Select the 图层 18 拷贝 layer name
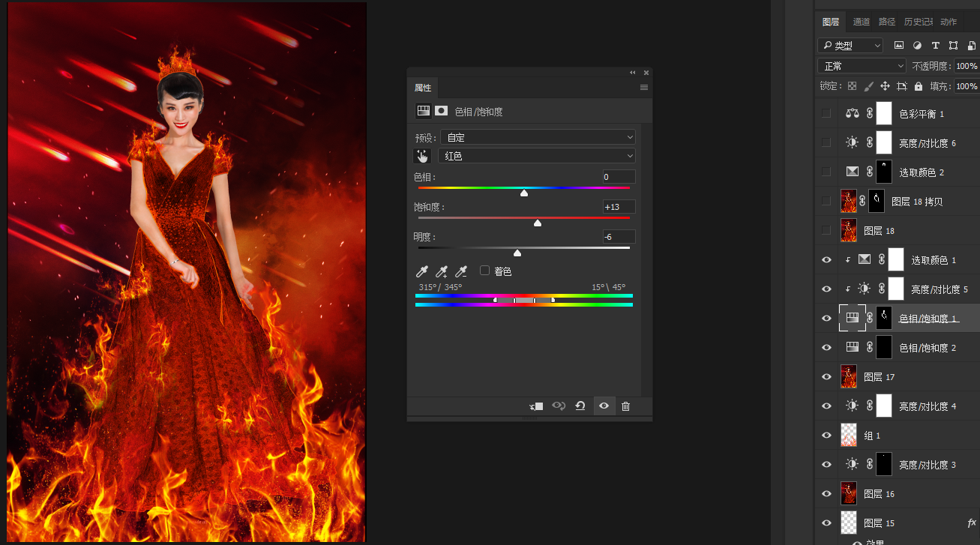The image size is (980, 545). click(917, 202)
